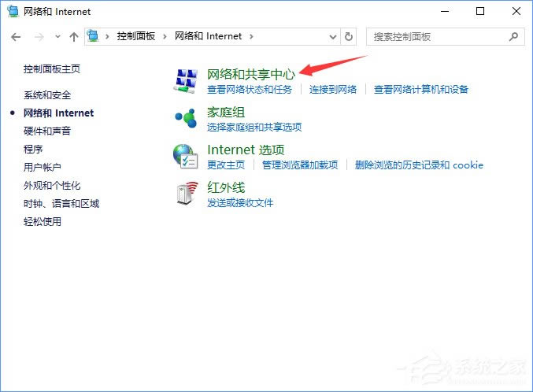This screenshot has height=392, width=533.
Task: Click the back navigation arrow
Action: [x=16, y=37]
